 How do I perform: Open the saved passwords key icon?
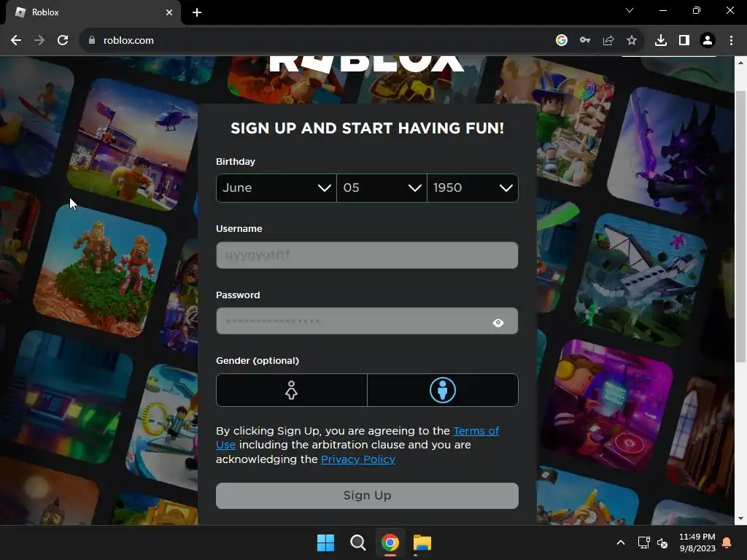585,41
